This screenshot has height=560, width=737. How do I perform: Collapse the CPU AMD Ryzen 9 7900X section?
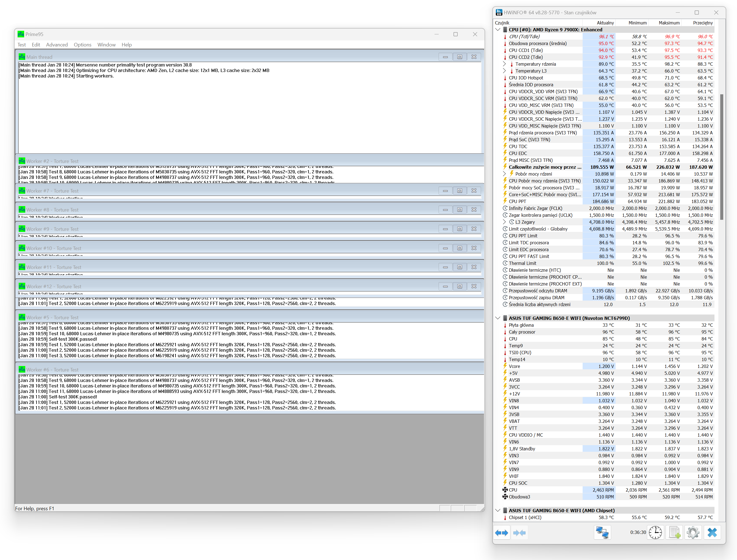tap(498, 30)
